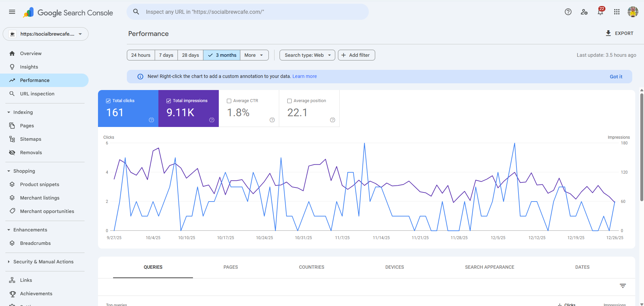Collapse the Indexing section
This screenshot has width=644, height=306.
pos(9,112)
